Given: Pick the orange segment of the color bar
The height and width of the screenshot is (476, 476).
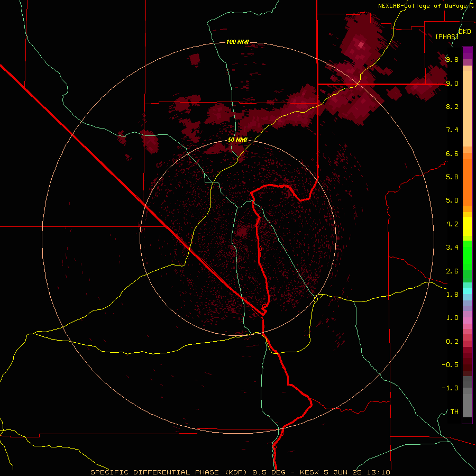Looking at the screenshot, I should coord(467,182).
